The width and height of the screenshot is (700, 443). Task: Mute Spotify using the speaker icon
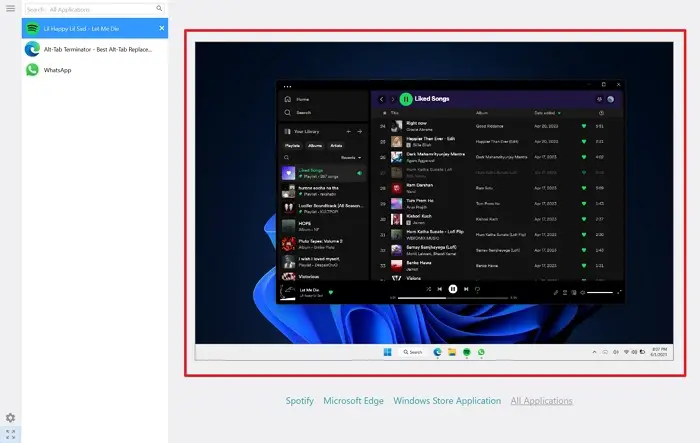[x=582, y=293]
